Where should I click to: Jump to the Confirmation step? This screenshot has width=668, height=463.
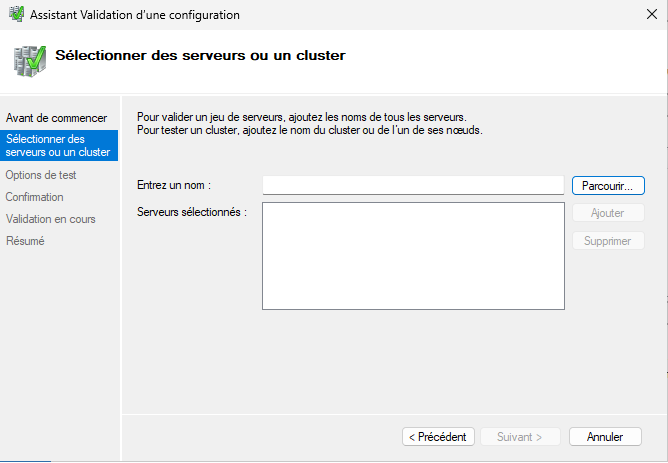34,197
